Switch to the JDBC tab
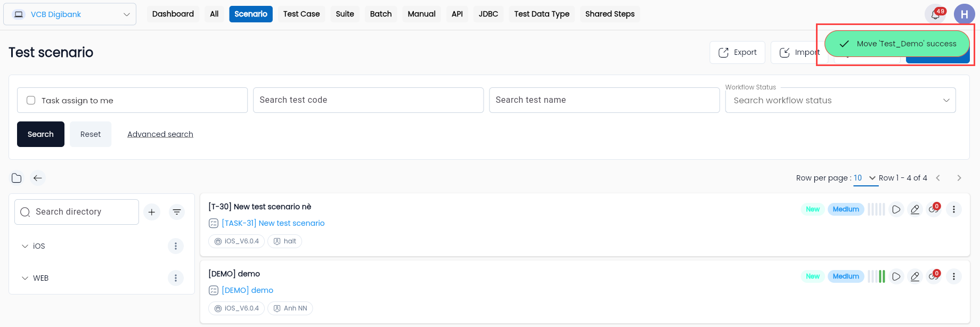 pos(488,14)
